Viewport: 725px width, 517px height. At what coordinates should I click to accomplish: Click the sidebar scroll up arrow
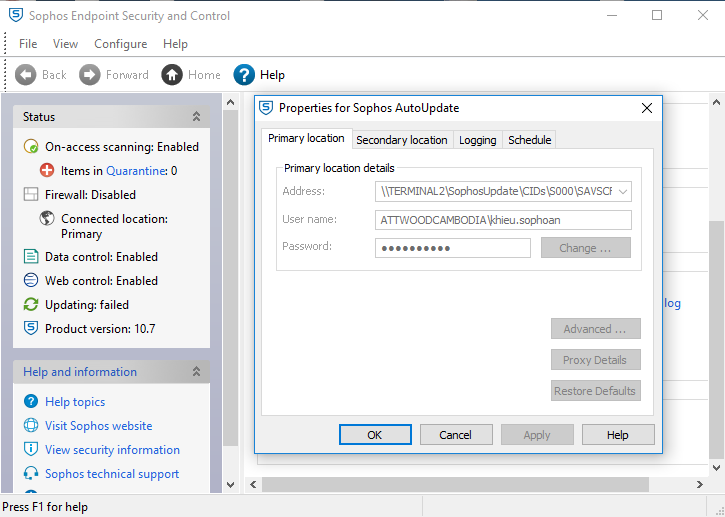pos(231,102)
